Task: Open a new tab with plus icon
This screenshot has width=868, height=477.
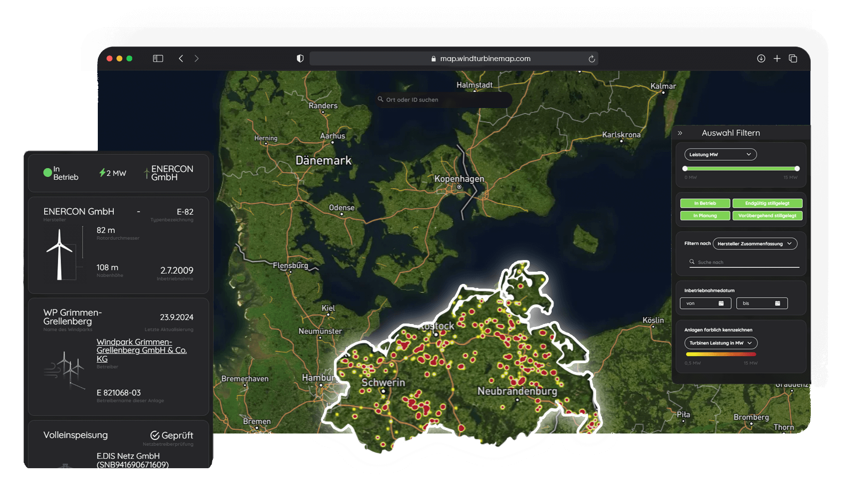Action: 777,59
